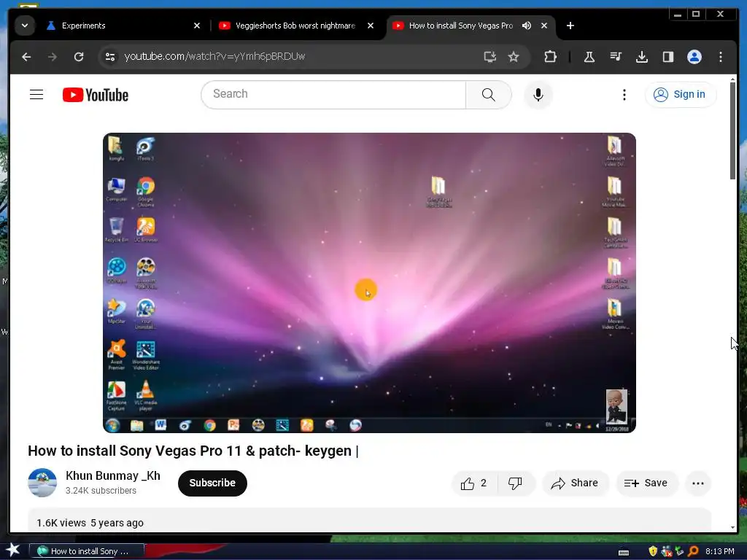Image resolution: width=747 pixels, height=560 pixels.
Task: Click the 8:13 PM clock
Action: (x=719, y=551)
